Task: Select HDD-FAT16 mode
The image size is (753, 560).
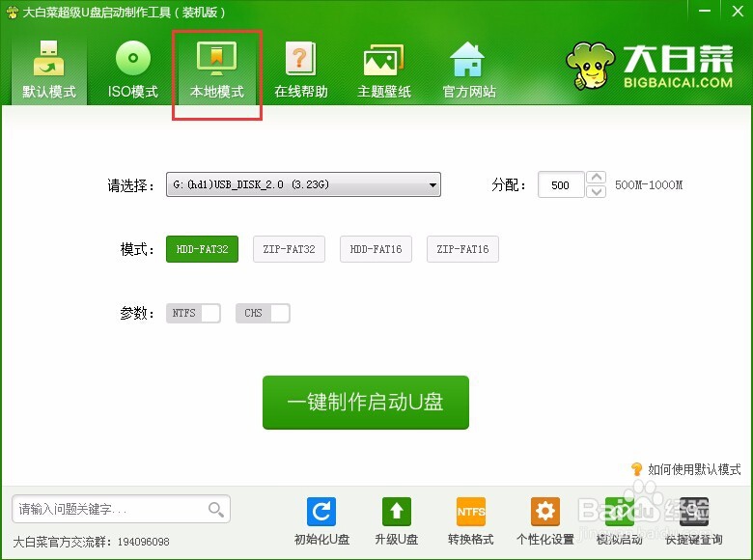Action: click(376, 249)
